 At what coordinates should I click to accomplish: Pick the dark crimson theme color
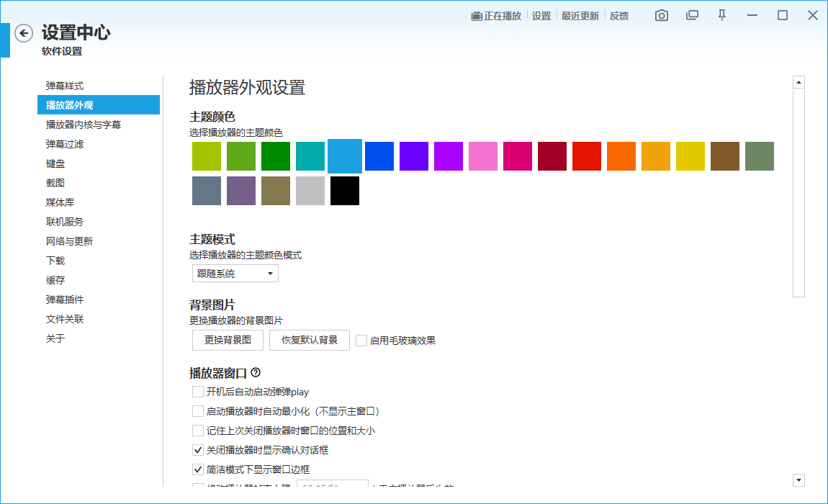(x=552, y=156)
